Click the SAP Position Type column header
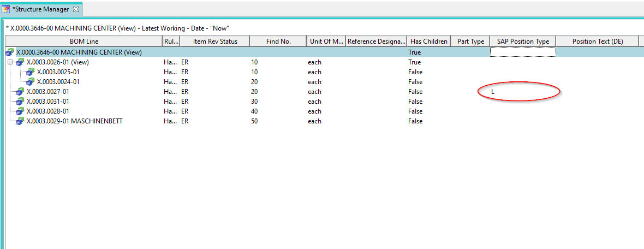This screenshot has width=644, height=249. pos(522,41)
